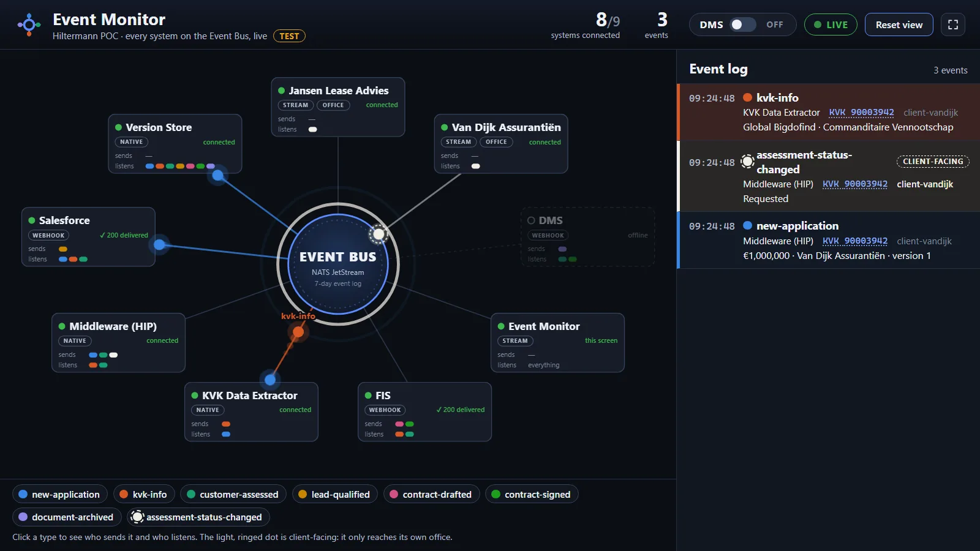Click Van Dijk Assurantiën listens white pill
This screenshot has width=980, height=551.
click(x=476, y=166)
